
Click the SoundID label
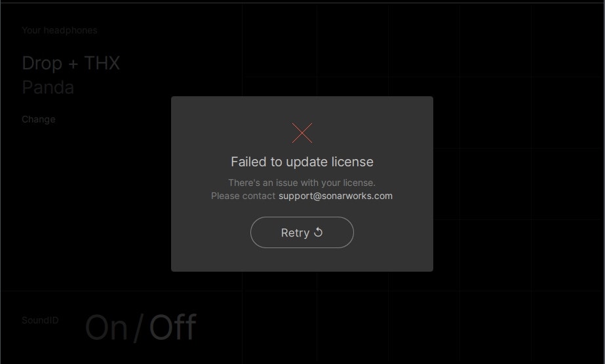point(40,320)
